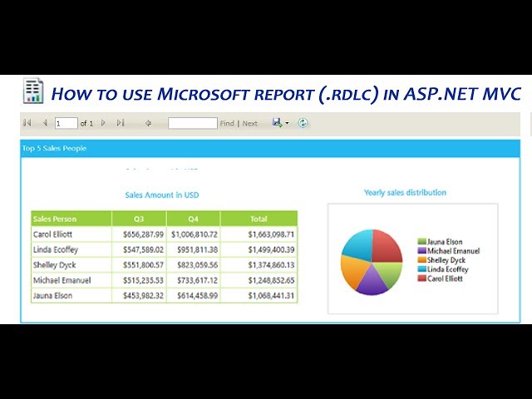532x399 pixels.
Task: Click the Find text search box
Action: coord(193,123)
